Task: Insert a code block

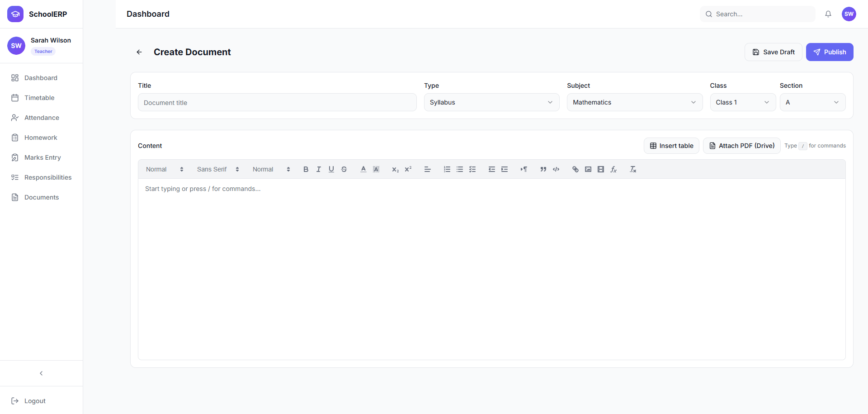Action: (x=556, y=169)
